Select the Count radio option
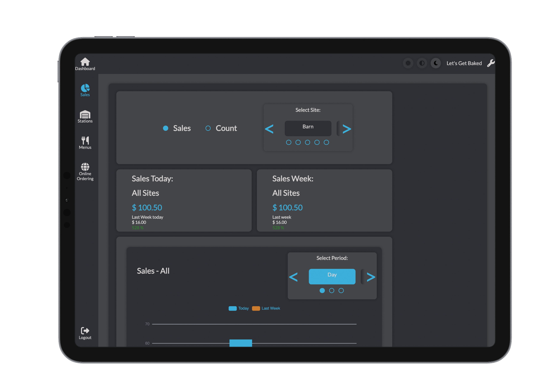The height and width of the screenshot is (392, 555). (208, 128)
